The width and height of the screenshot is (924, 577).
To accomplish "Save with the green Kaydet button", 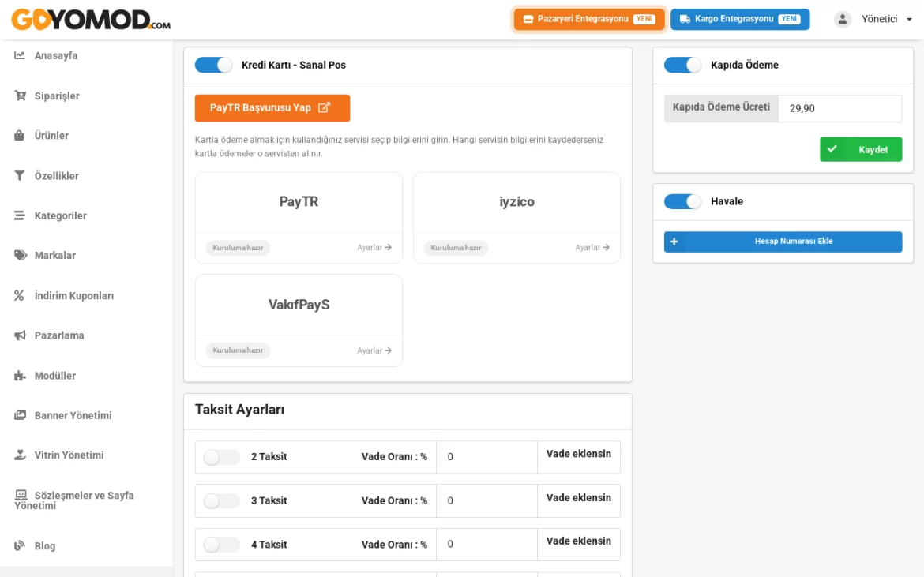I will coord(861,149).
